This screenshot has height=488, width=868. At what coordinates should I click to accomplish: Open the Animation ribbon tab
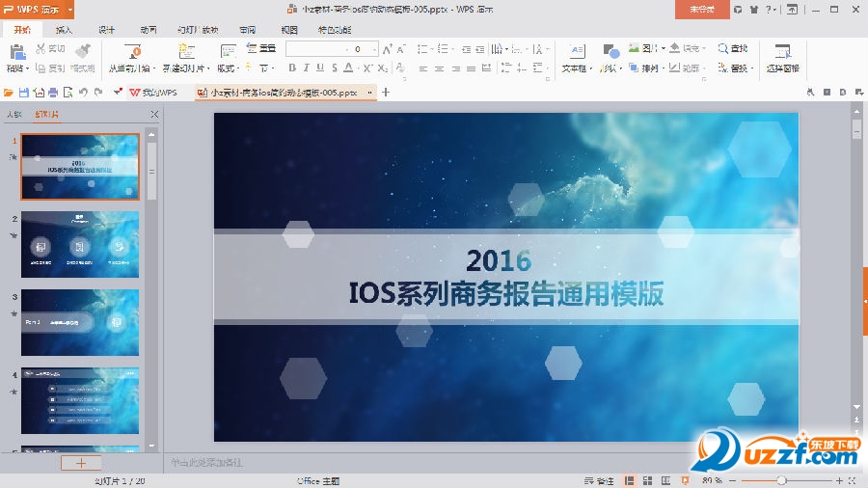[149, 30]
